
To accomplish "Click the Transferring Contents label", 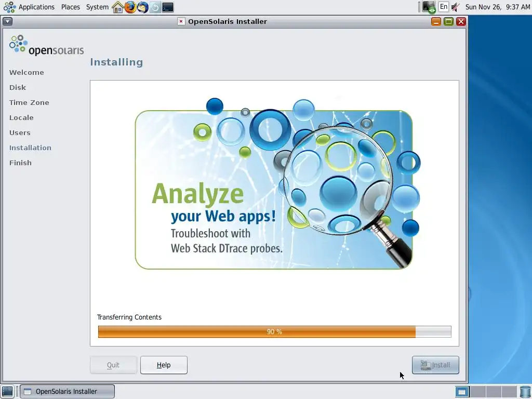I will tap(129, 317).
